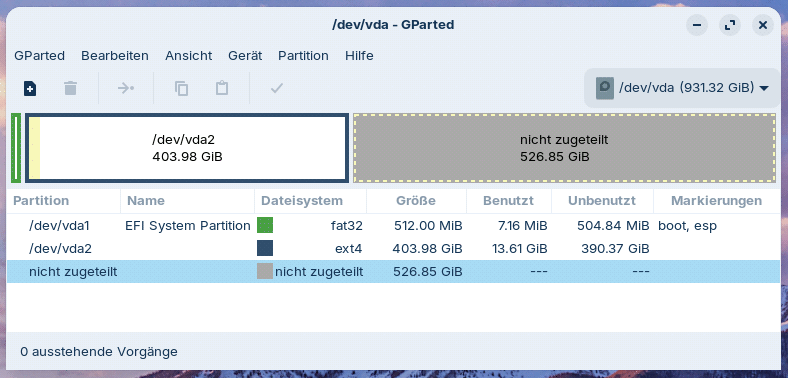Open the Hilfe menu
The width and height of the screenshot is (788, 378).
(359, 55)
